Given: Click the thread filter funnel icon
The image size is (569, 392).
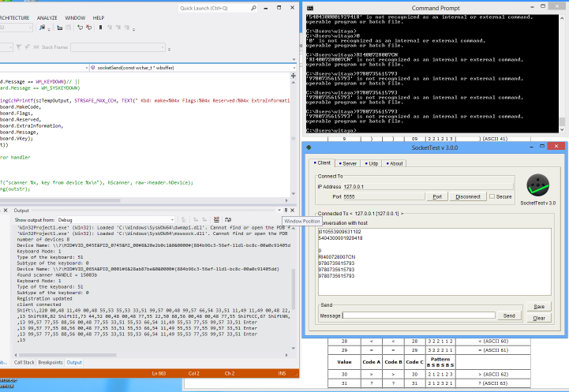Looking at the screenshot, I should click(18, 47).
